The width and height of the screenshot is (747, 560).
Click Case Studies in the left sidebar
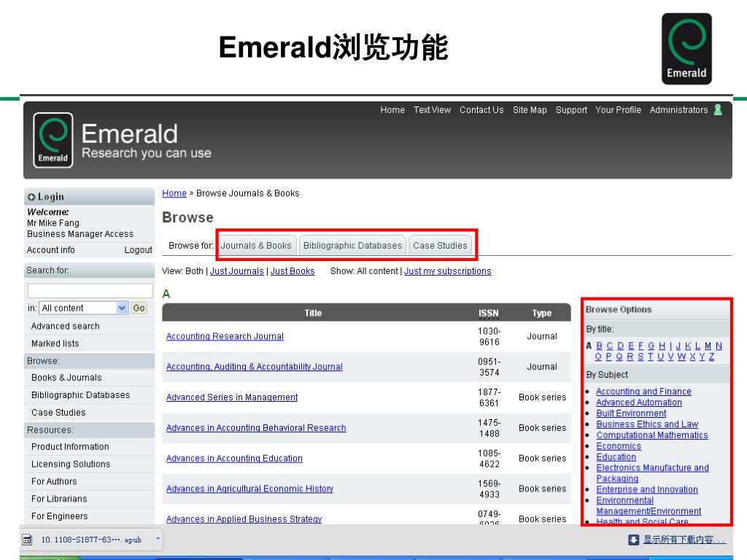coord(58,413)
